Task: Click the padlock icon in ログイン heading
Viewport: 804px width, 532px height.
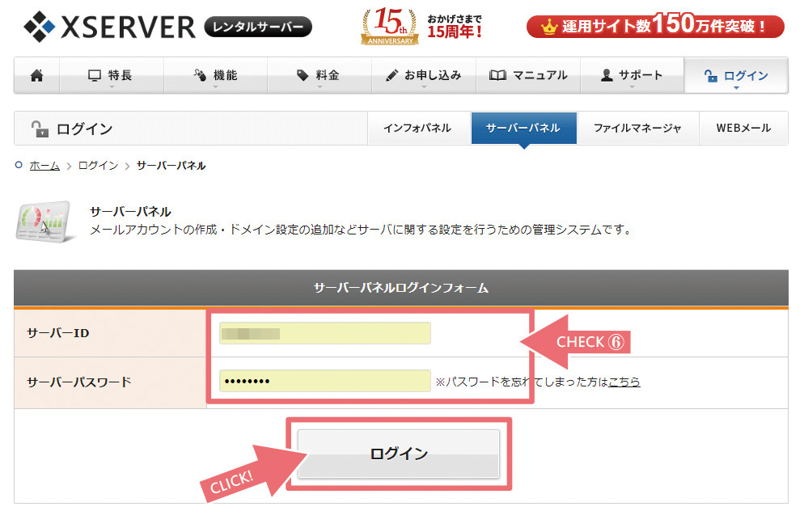Action: (40, 129)
